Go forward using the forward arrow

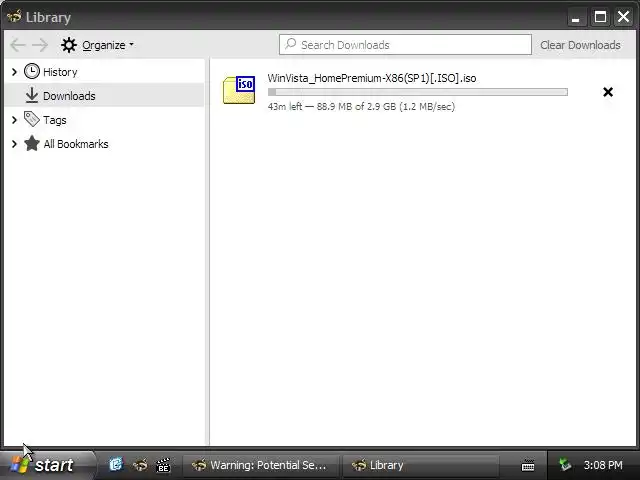[x=40, y=45]
